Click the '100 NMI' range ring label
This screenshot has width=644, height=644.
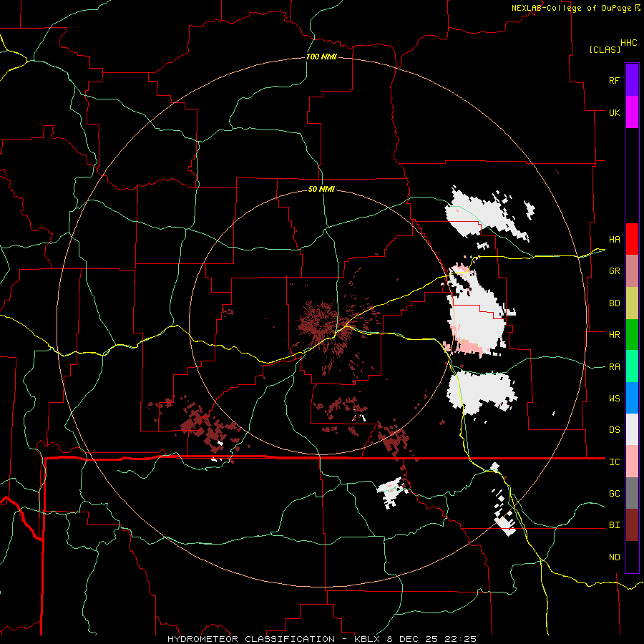coord(321,57)
